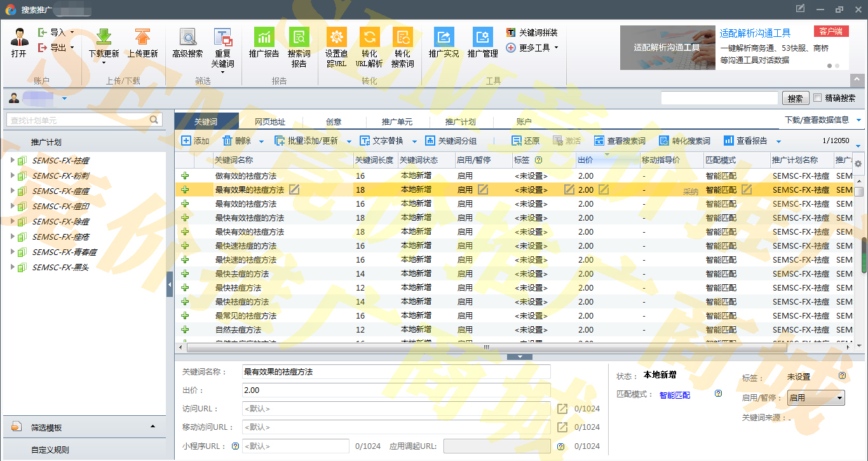Enable the 精确搜索 checkbox
Image resolution: width=868 pixels, height=461 pixels.
tap(818, 98)
